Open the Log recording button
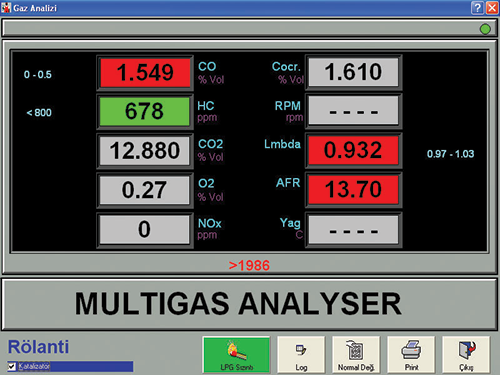500x375 pixels. [301, 355]
